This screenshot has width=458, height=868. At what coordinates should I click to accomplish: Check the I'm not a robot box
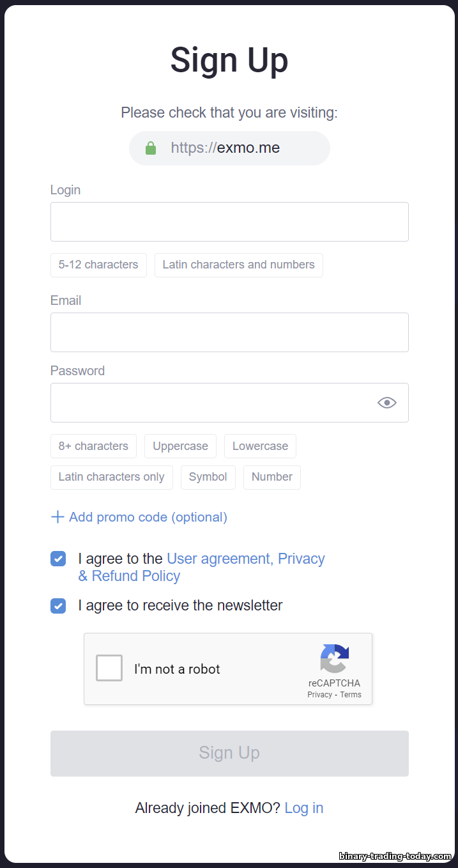(109, 669)
